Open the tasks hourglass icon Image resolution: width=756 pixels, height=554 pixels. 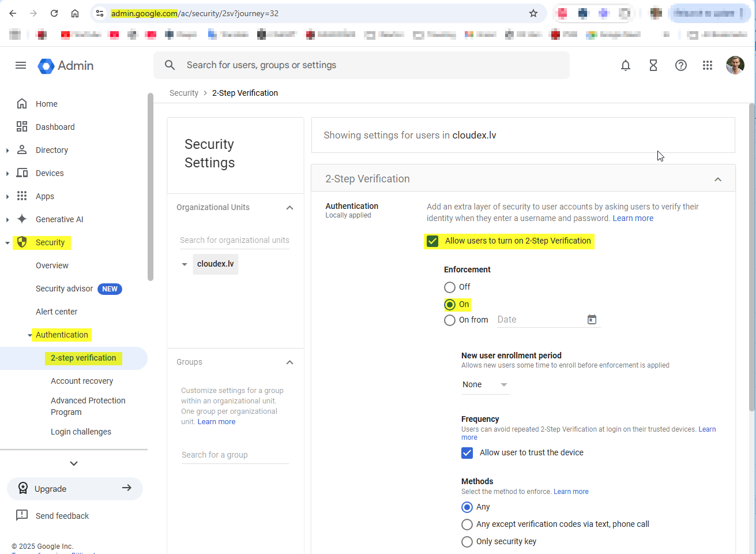[x=653, y=66]
